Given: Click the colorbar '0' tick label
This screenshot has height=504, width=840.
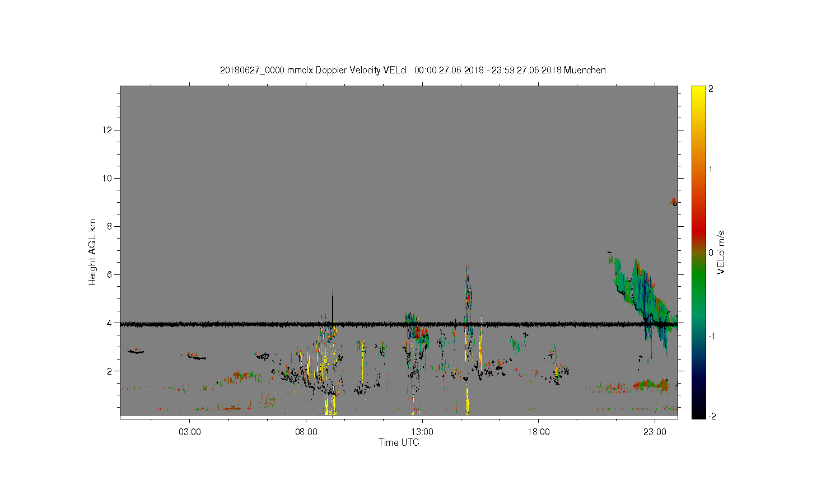Looking at the screenshot, I should [711, 253].
